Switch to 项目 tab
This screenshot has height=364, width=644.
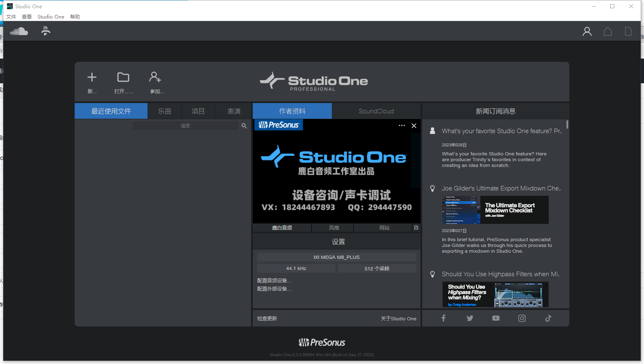[x=198, y=111]
